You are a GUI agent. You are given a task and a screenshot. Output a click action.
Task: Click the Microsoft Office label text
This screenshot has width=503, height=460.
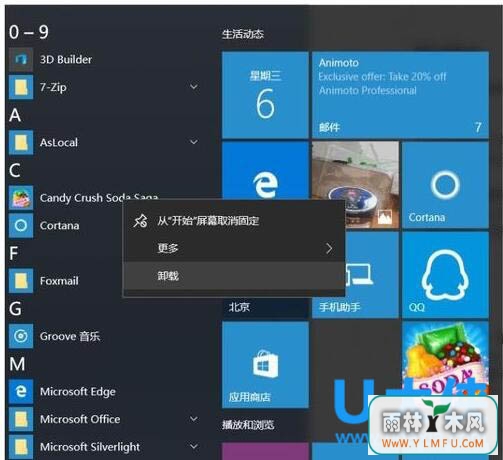point(80,419)
